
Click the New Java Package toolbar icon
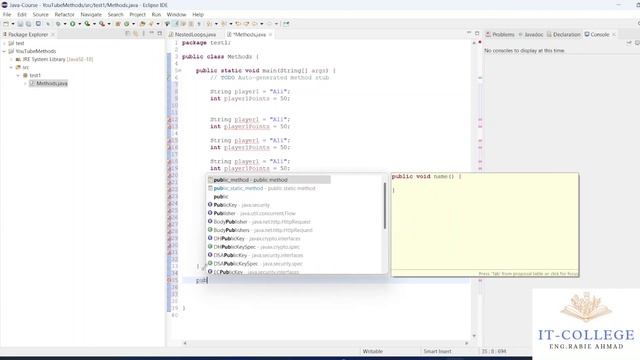tap(118, 24)
